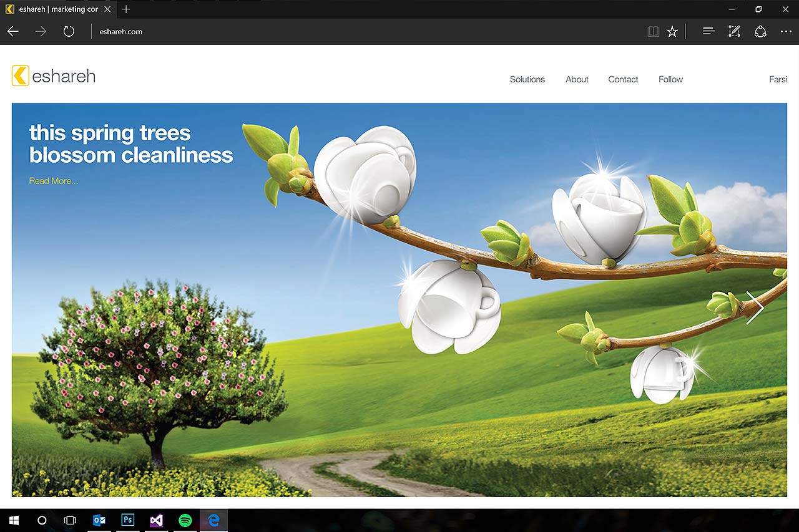
Task: Open Edge more actions menu
Action: coord(786,31)
